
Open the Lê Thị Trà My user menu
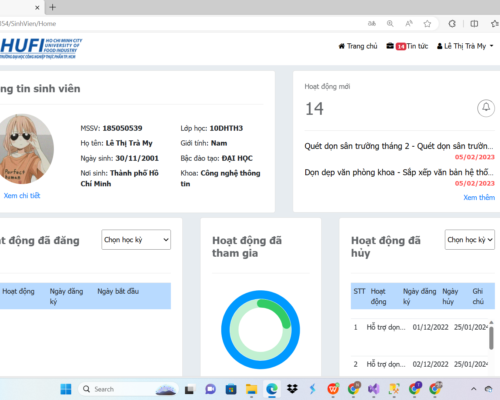pos(465,46)
